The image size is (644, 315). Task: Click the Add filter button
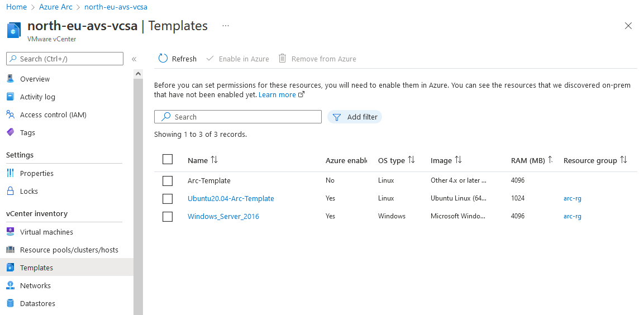click(x=355, y=117)
